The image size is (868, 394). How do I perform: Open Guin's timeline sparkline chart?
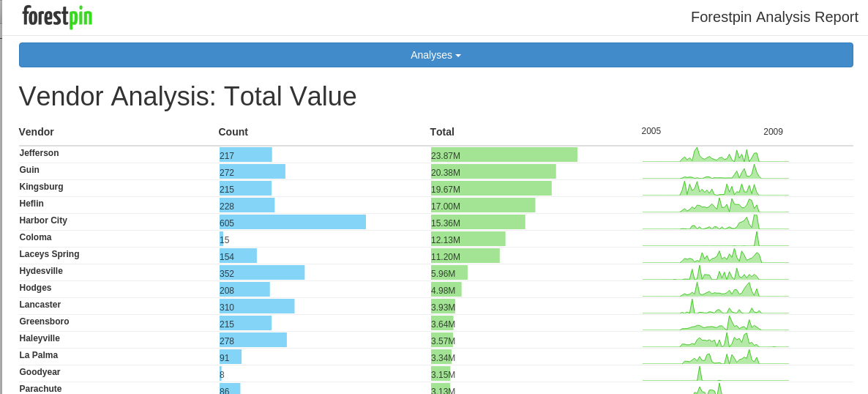click(x=715, y=171)
